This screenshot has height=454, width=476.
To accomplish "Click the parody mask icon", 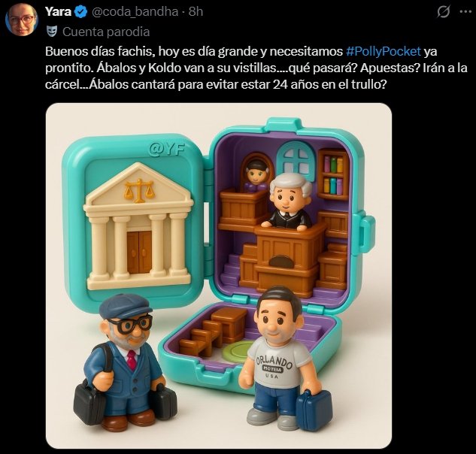I will point(52,32).
